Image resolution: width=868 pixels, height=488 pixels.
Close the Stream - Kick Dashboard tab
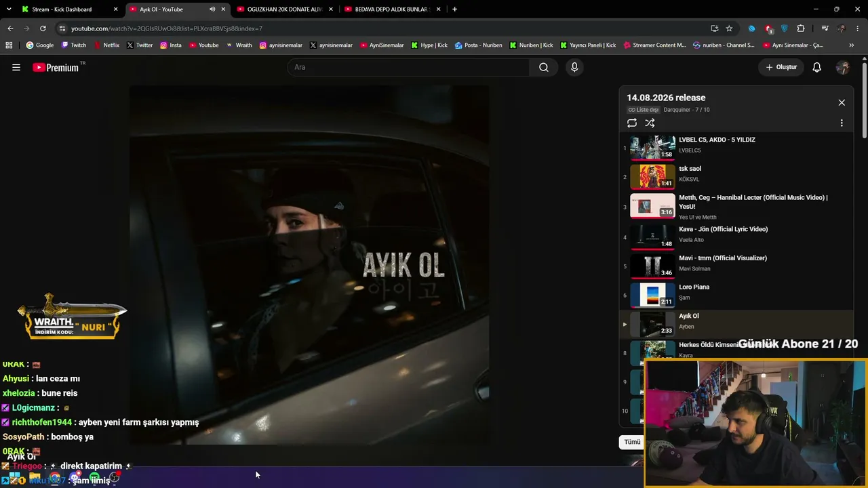click(x=115, y=9)
